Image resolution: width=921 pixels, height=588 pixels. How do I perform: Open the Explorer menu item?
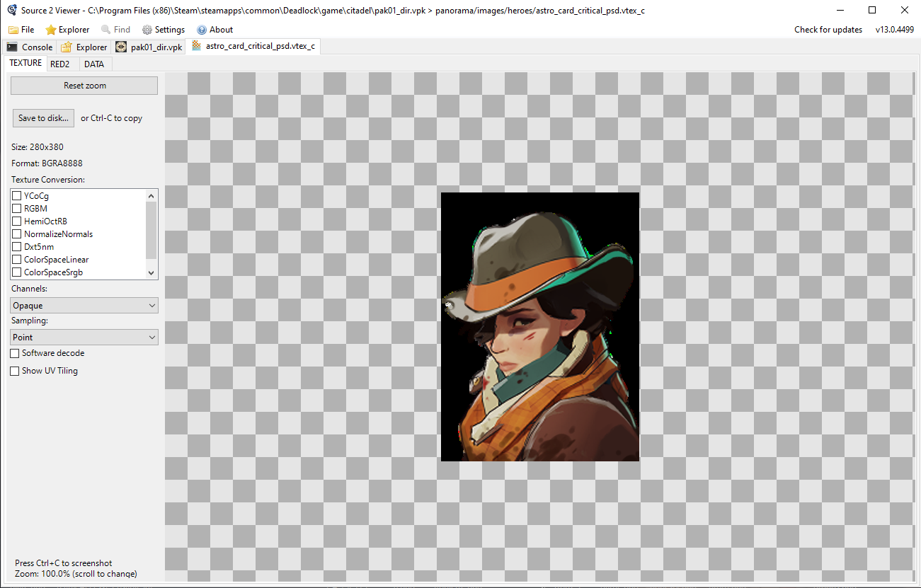point(67,30)
